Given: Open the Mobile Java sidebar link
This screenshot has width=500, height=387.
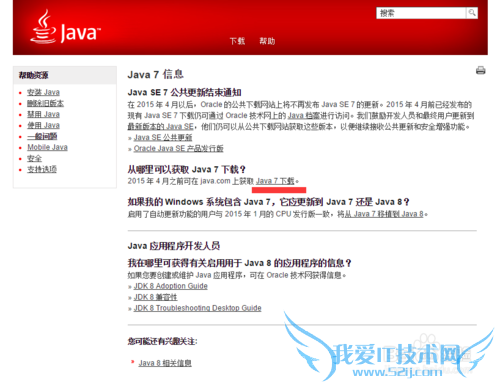Looking at the screenshot, I should pos(47,147).
